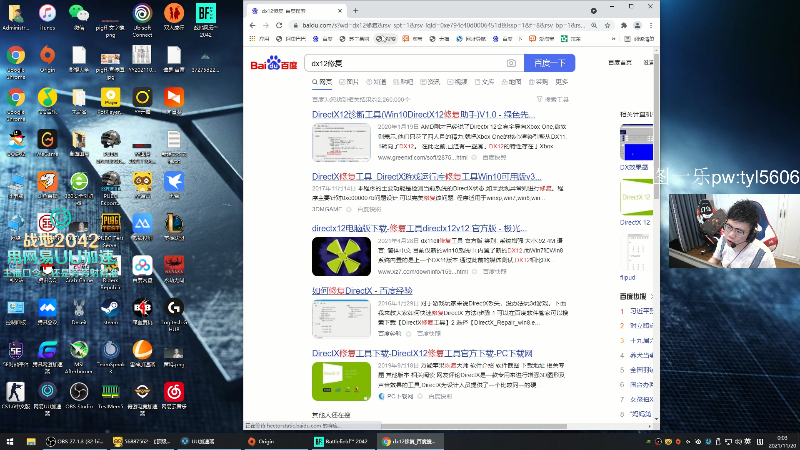Open the DirectX12 diagnostic tool V1.0 result
Screen dimensions: 800x450
click(x=423, y=114)
